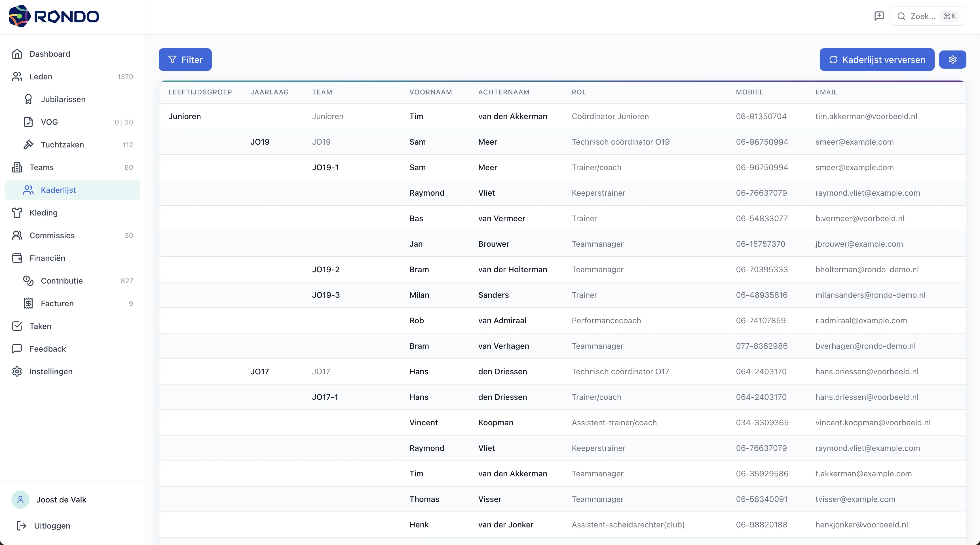Image resolution: width=980 pixels, height=545 pixels.
Task: Open the Teams menu item
Action: 41,167
